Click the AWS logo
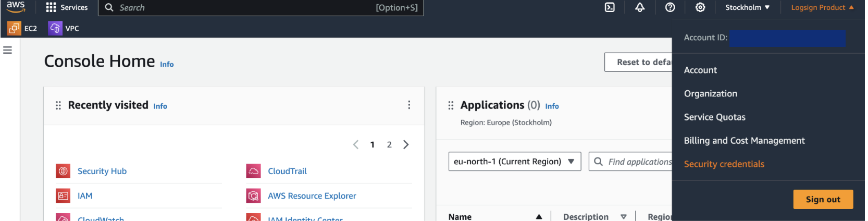The height and width of the screenshot is (221, 868). [x=16, y=7]
